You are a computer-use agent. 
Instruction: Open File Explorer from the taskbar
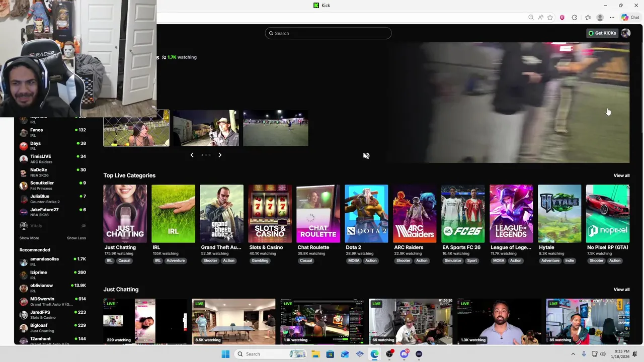pos(315,354)
